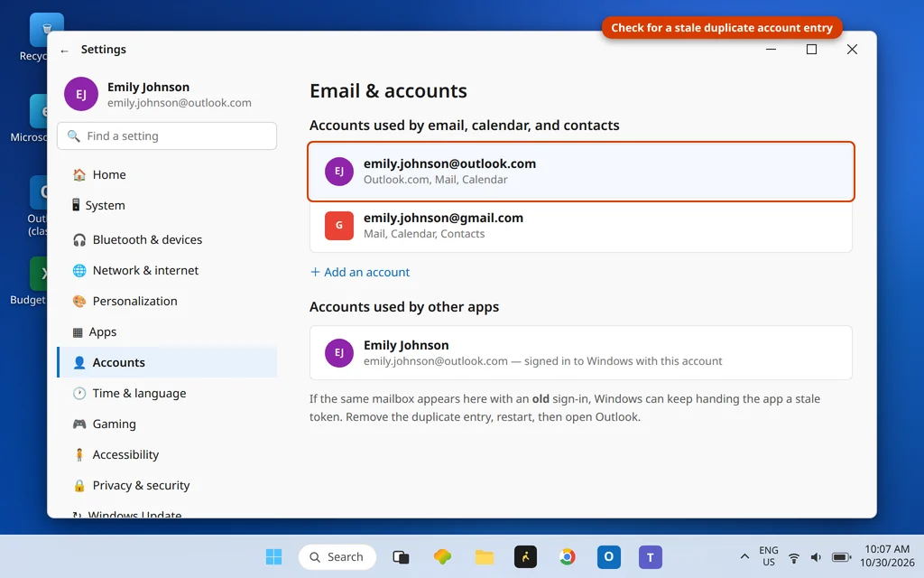Image resolution: width=924 pixels, height=578 pixels.
Task: Click the Email & accounts heading
Action: tap(388, 91)
